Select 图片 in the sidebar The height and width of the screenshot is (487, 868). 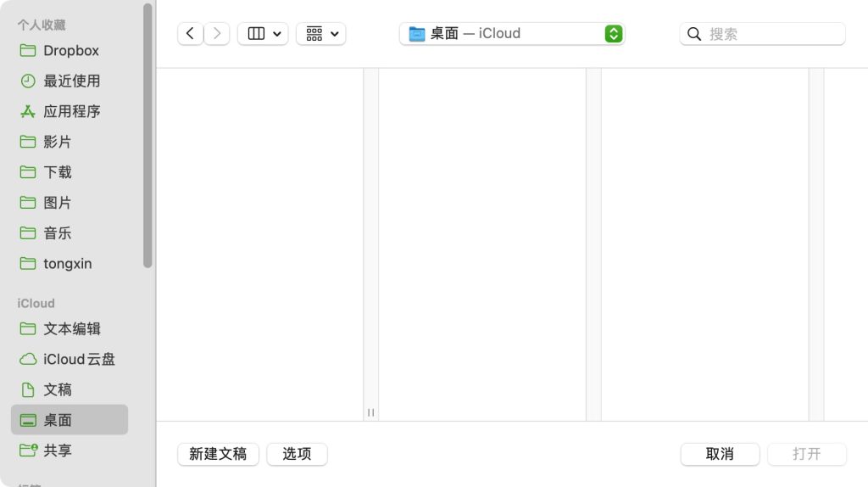click(58, 203)
